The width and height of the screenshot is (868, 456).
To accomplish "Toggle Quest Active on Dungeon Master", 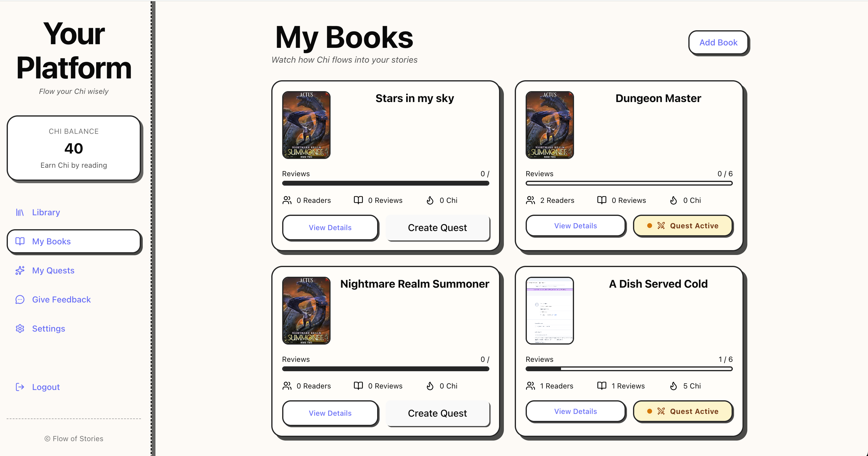I will click(x=683, y=226).
